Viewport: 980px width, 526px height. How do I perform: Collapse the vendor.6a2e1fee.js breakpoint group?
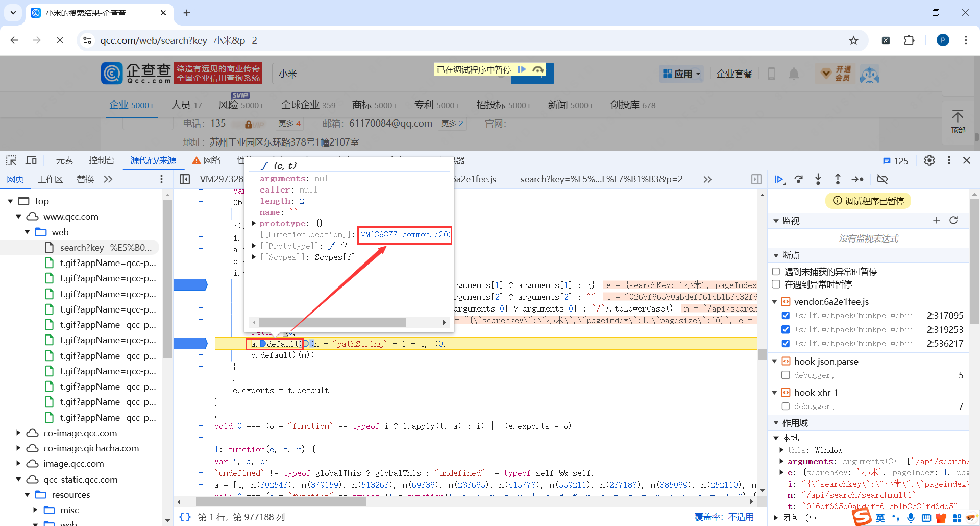click(x=775, y=302)
